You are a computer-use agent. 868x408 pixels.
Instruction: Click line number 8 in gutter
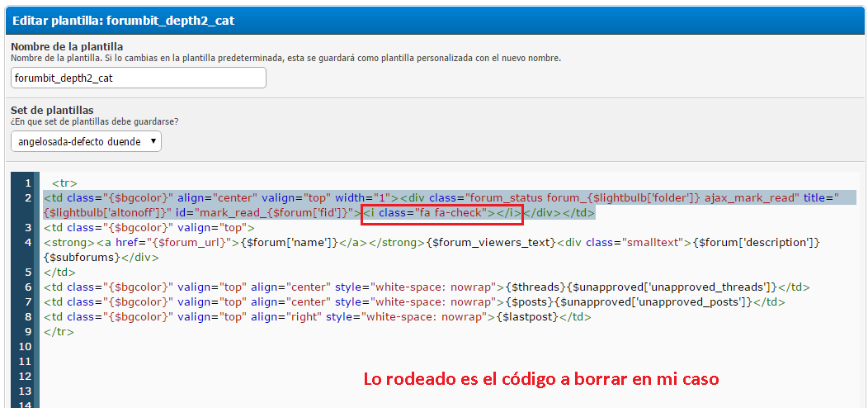coord(28,317)
